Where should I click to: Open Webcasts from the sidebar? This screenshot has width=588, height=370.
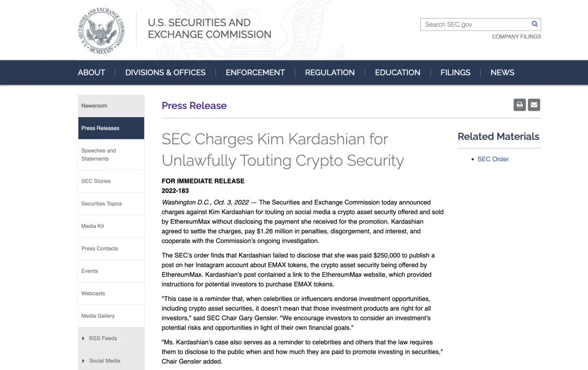coord(93,293)
